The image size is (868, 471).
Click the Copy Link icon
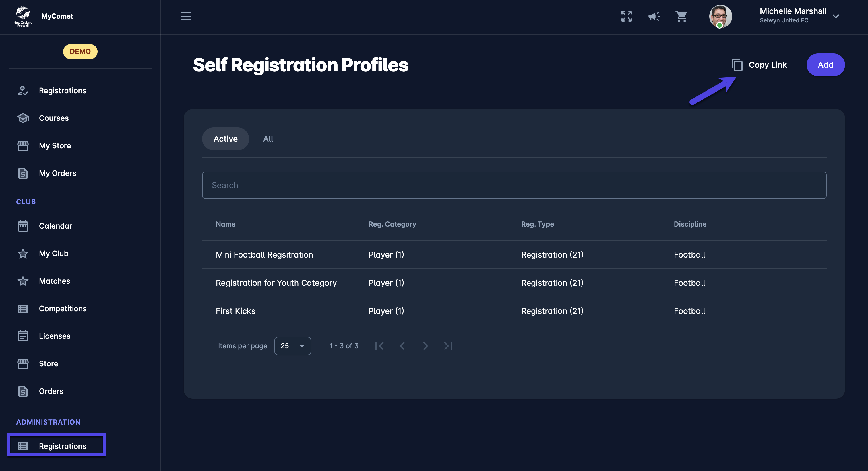tap(737, 65)
